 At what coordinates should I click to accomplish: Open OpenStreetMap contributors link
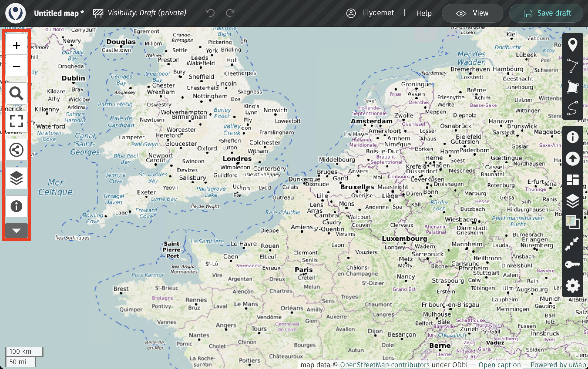pos(384,365)
